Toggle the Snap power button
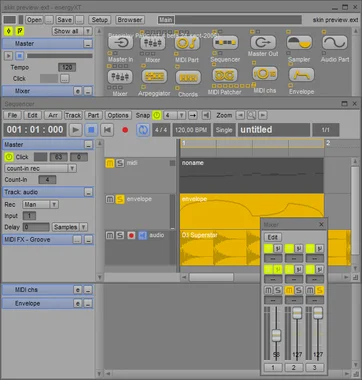362x380 pixels. tap(157, 115)
